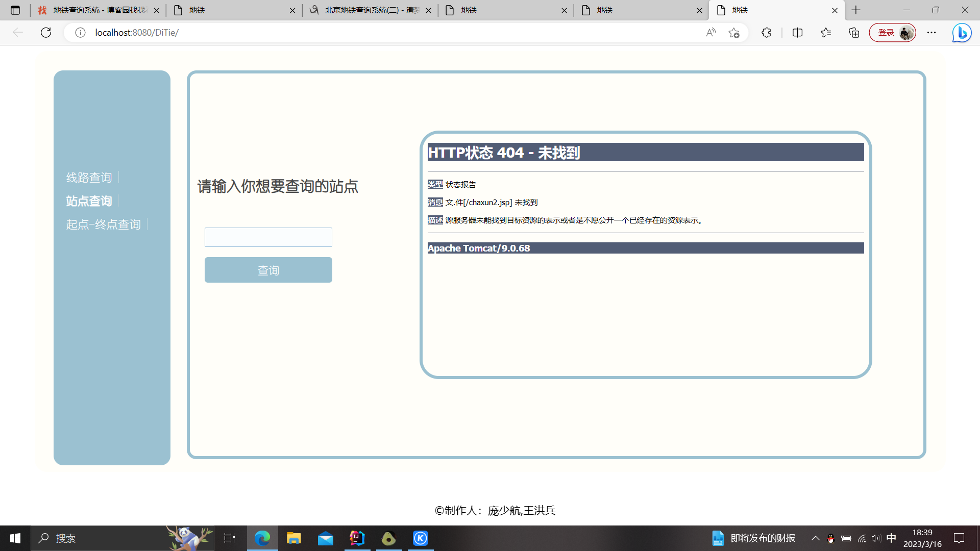Toggle split screen view icon
Screen dimensions: 980x551
(797, 33)
